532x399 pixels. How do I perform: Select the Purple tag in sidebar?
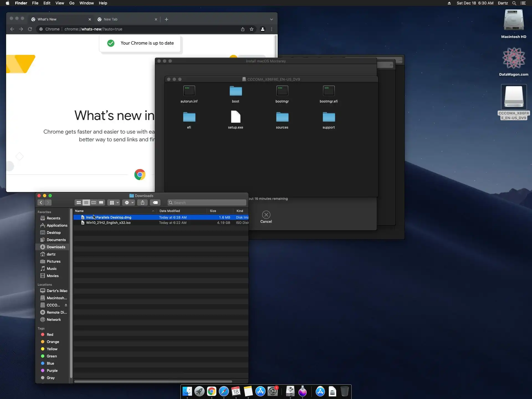52,370
